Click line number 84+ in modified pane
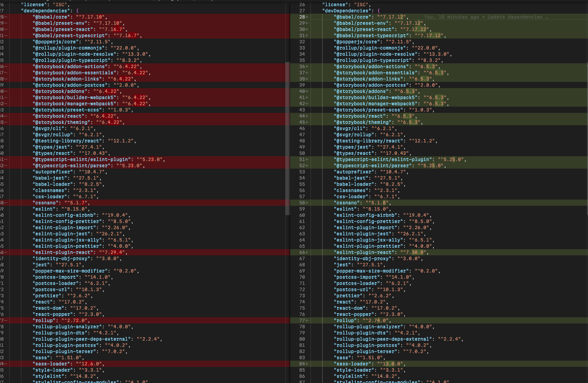The height and width of the screenshot is (383, 588). 303,364
